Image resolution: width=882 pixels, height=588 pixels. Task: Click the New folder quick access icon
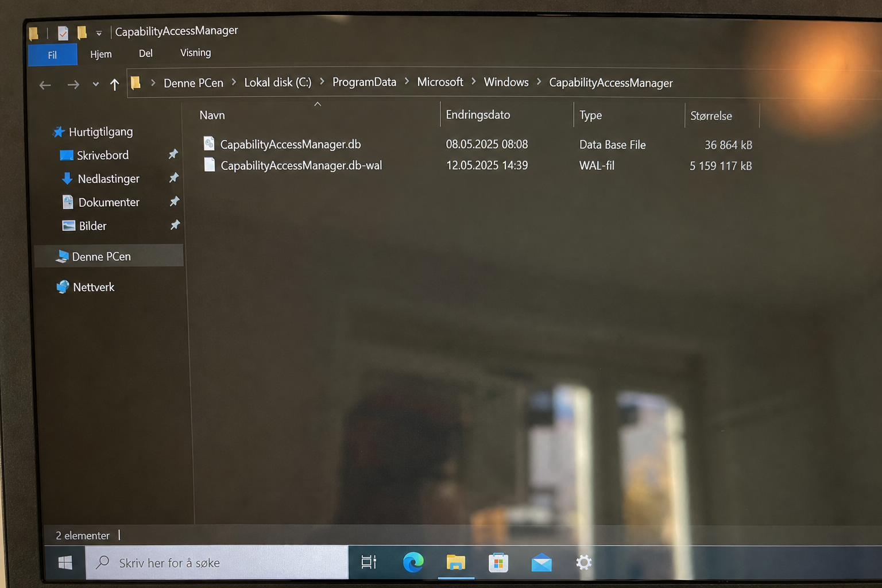(x=82, y=32)
